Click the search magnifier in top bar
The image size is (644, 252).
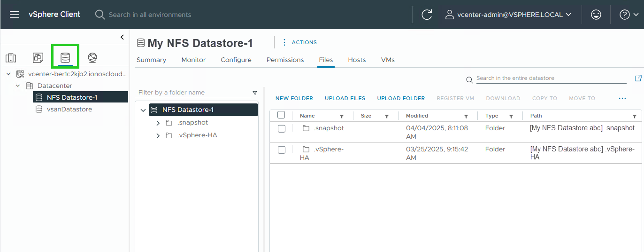[x=100, y=15]
